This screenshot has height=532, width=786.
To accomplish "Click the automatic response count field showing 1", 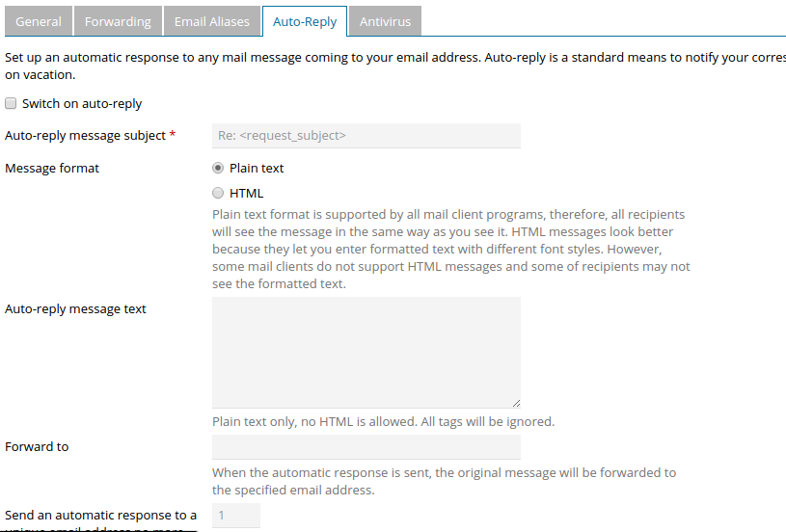I will [236, 516].
